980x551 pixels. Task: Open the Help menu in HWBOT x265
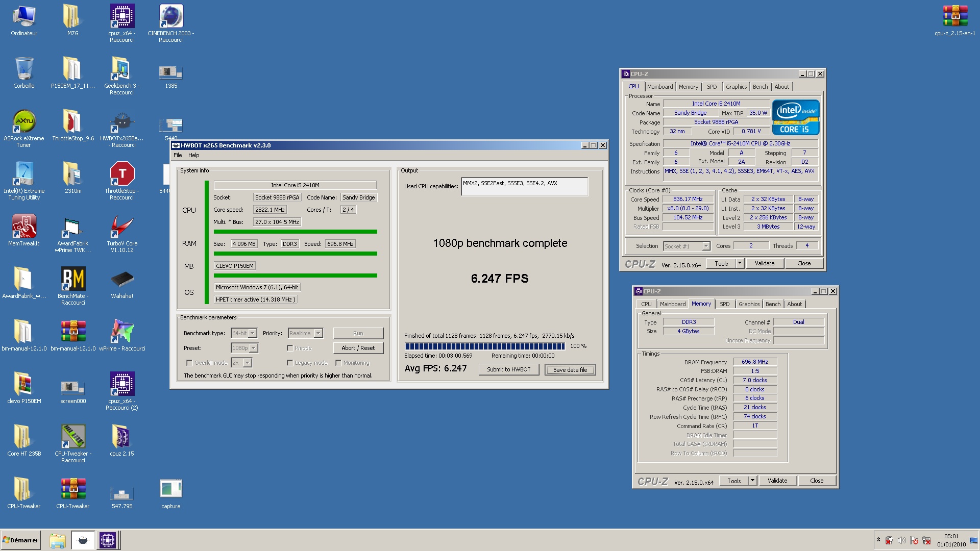(x=193, y=155)
